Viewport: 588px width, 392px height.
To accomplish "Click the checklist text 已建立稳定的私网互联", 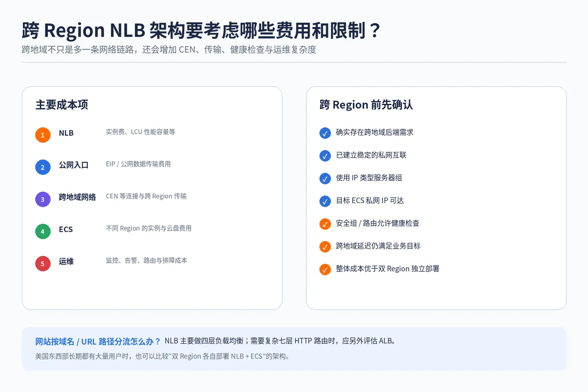I will 371,155.
